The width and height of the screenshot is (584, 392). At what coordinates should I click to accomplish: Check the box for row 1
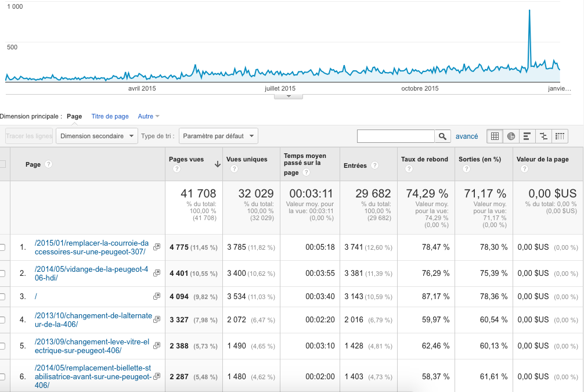pyautogui.click(x=2, y=247)
